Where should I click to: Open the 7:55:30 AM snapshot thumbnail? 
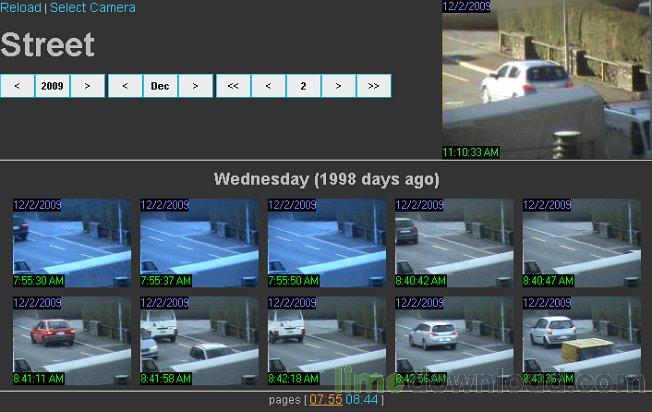pyautogui.click(x=72, y=243)
